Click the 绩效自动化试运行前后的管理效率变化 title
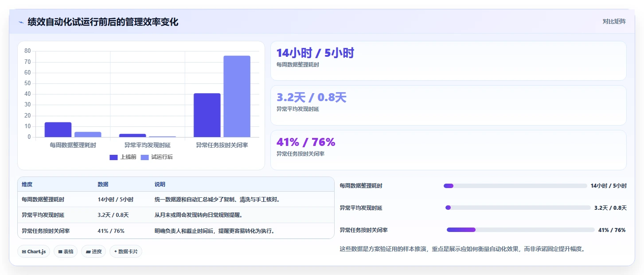This screenshot has width=644, height=275. click(x=103, y=22)
